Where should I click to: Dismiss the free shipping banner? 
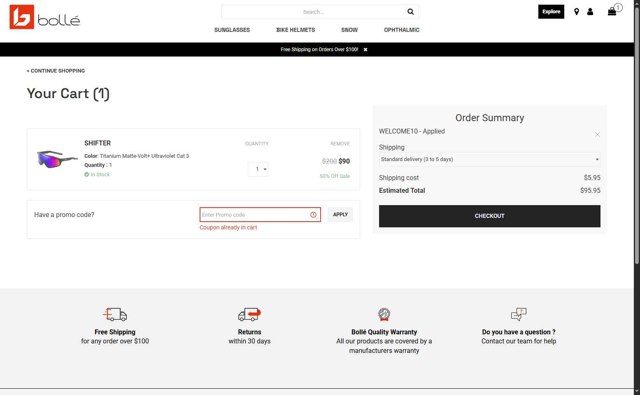365,49
